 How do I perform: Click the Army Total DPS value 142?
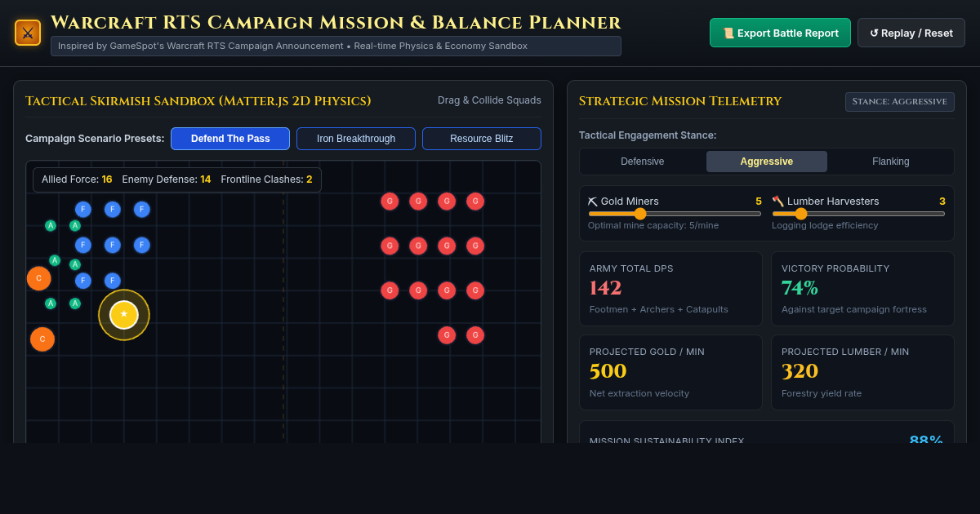(605, 288)
